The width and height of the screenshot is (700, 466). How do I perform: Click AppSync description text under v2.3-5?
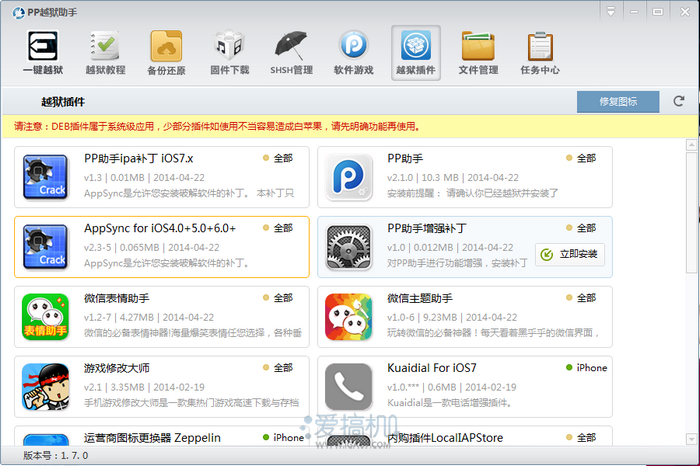[167, 263]
